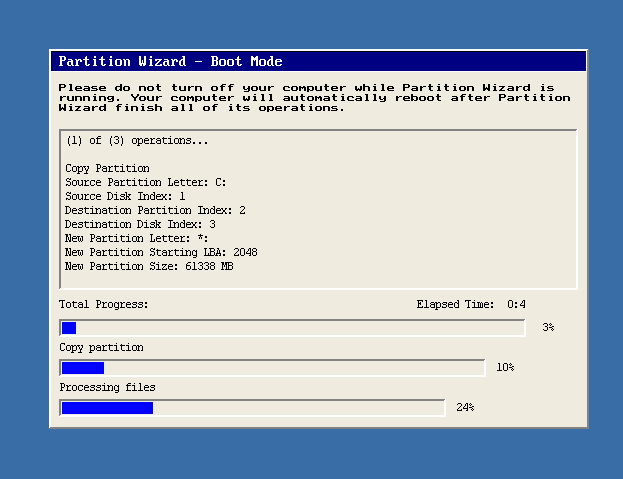The image size is (623, 479).
Task: Click the elapsed time value 0:4
Action: 516,305
